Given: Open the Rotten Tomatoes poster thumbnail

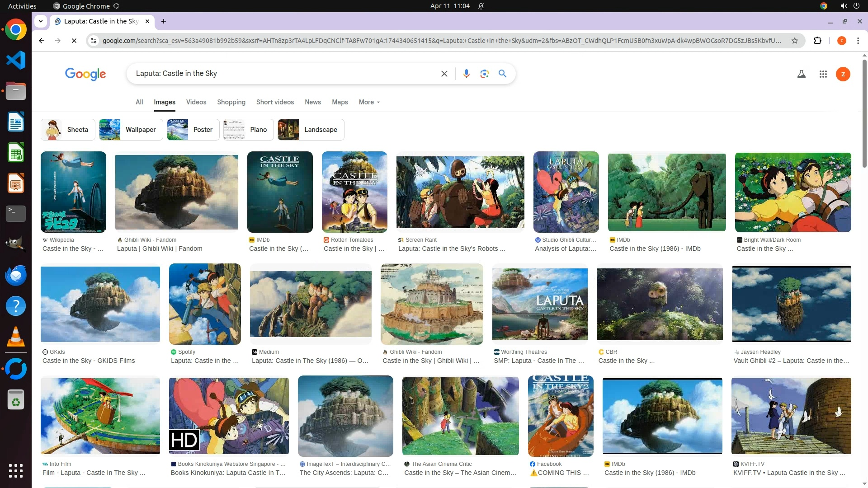Looking at the screenshot, I should (x=354, y=192).
